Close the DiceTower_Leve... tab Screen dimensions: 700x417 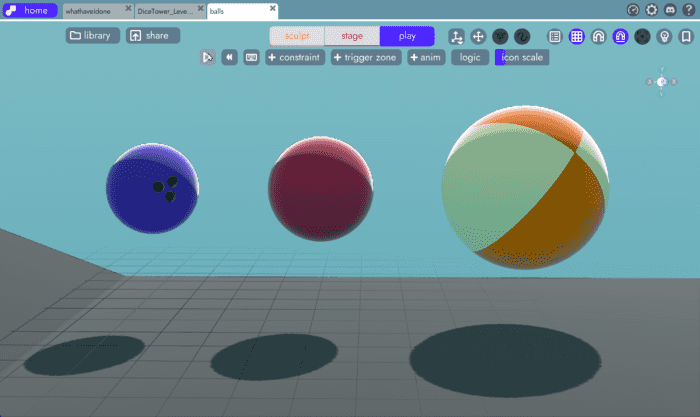pos(200,8)
